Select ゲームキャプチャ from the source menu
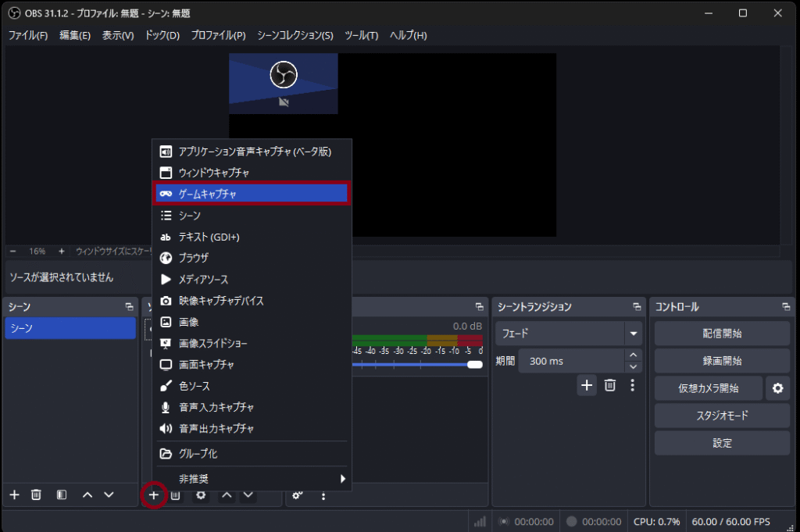800x532 pixels. 252,194
